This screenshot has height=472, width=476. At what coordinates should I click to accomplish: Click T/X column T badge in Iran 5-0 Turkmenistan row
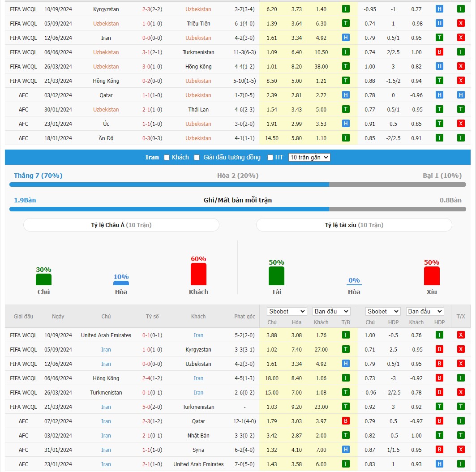[x=460, y=407]
